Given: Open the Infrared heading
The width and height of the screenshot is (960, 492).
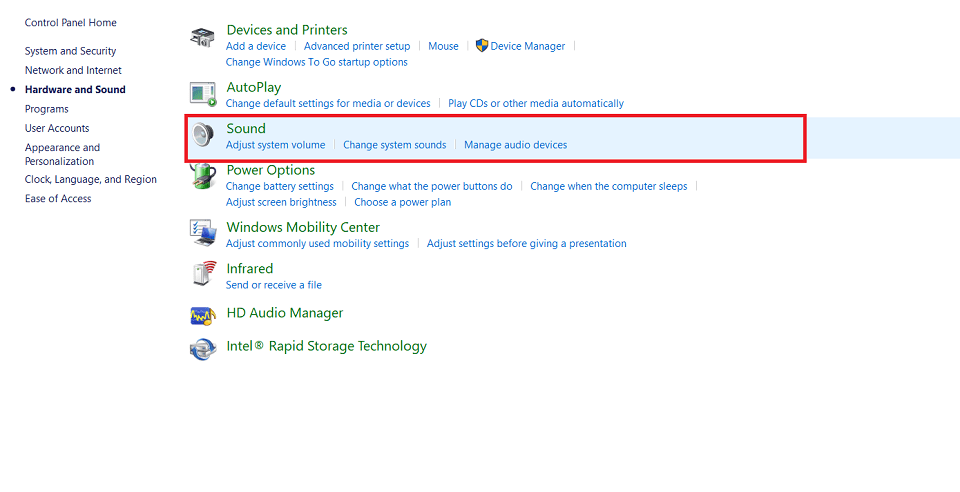Looking at the screenshot, I should point(250,269).
